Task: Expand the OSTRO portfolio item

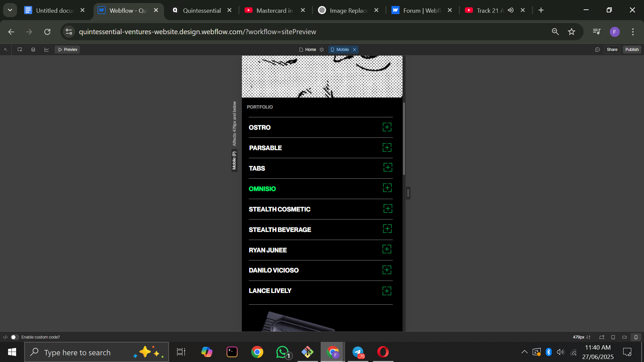Action: [x=387, y=127]
